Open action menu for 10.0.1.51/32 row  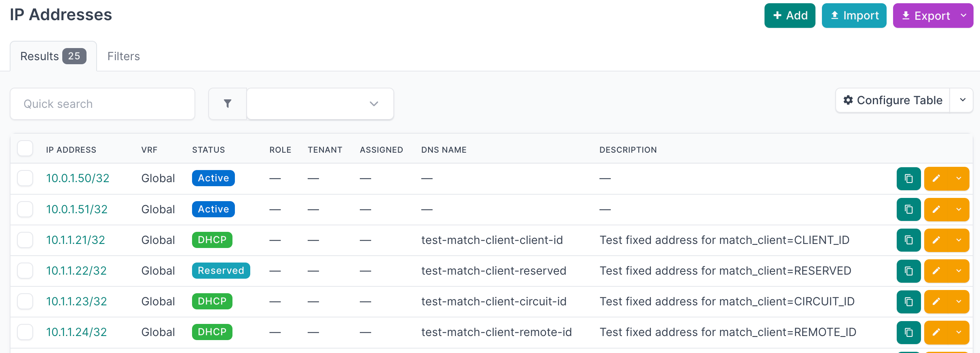click(x=959, y=209)
